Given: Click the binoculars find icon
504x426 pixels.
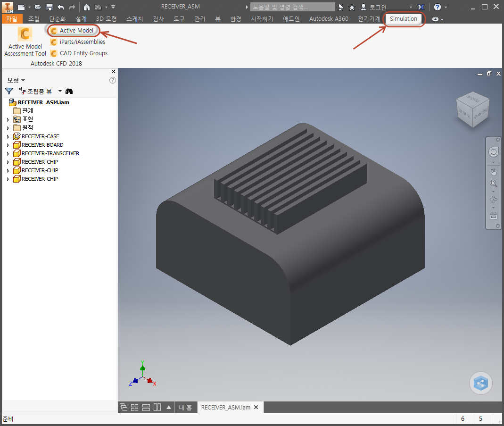Looking at the screenshot, I should point(69,92).
